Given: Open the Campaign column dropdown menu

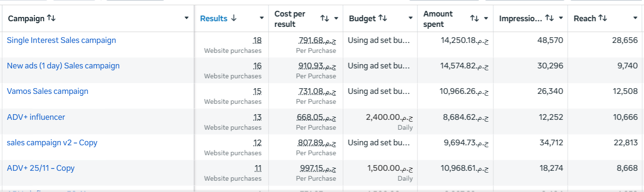Looking at the screenshot, I should [187, 18].
